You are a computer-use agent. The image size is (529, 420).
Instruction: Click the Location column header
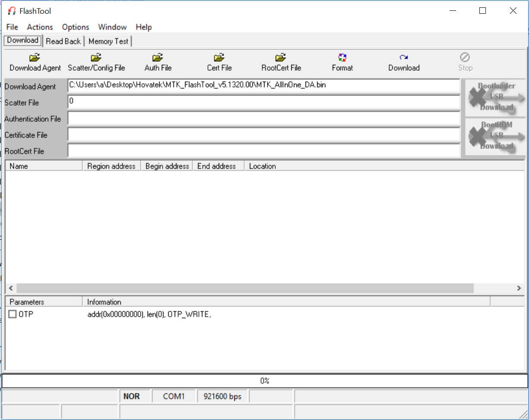pos(262,166)
